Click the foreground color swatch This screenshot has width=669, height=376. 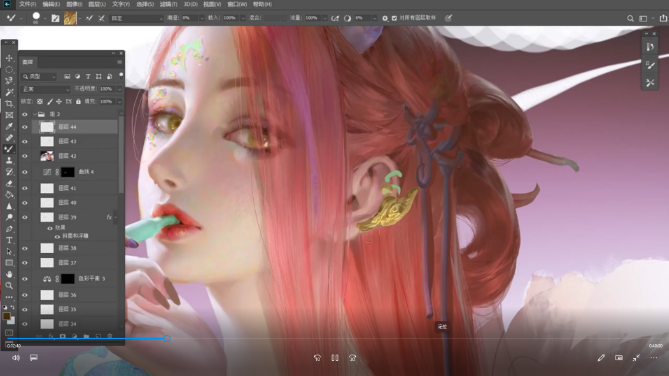[x=6, y=316]
